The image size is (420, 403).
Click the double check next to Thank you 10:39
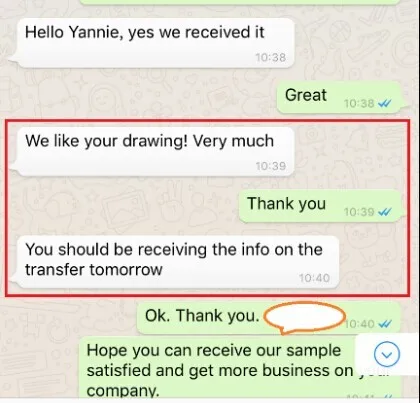coord(384,212)
